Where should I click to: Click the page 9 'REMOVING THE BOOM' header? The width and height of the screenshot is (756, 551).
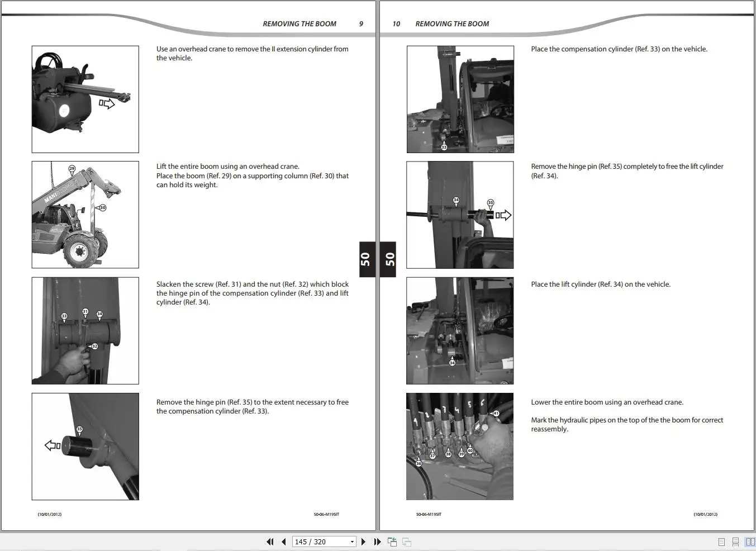tap(299, 24)
